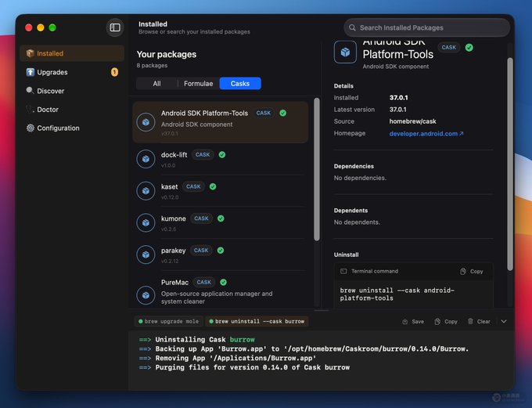Click the homebrew/cask source value
Image resolution: width=532 pixels, height=408 pixels.
(x=412, y=121)
